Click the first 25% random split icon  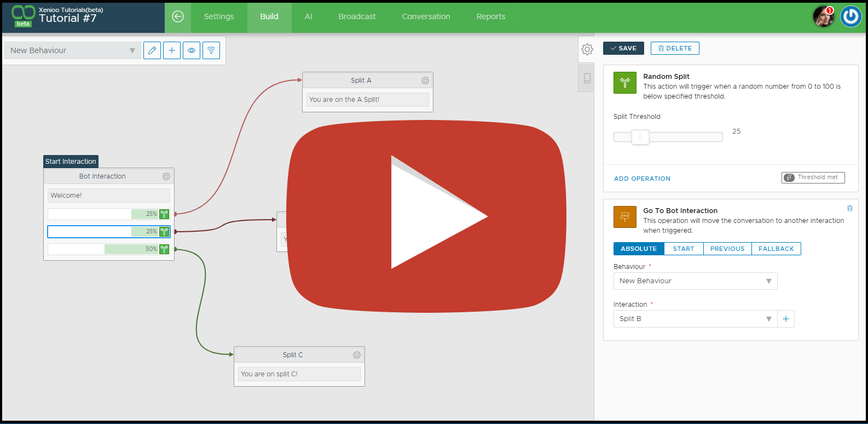pyautogui.click(x=164, y=214)
